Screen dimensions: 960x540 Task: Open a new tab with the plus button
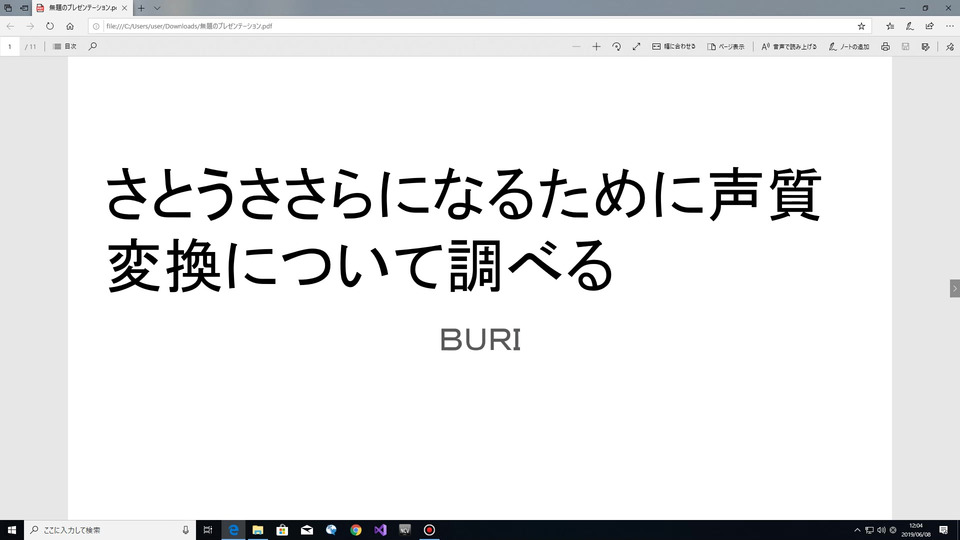[x=141, y=8]
